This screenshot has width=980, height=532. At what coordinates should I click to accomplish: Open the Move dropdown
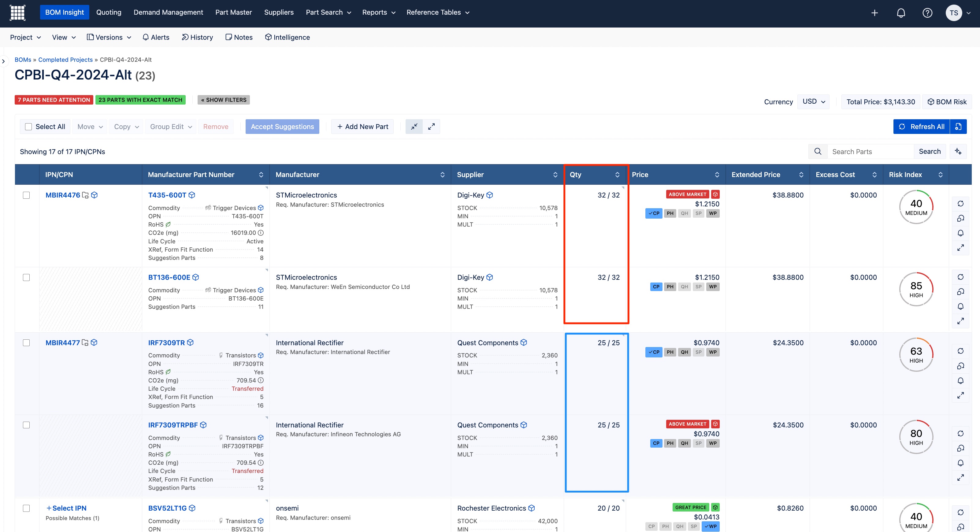pos(90,127)
